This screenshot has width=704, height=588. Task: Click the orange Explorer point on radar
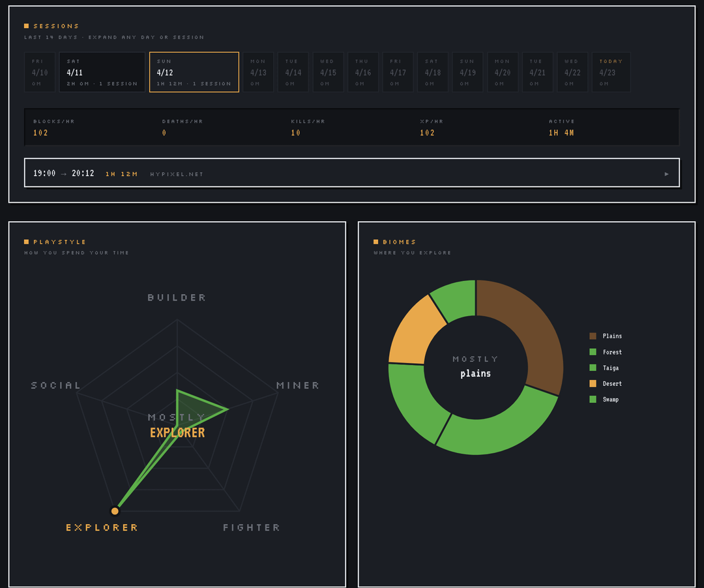[115, 510]
